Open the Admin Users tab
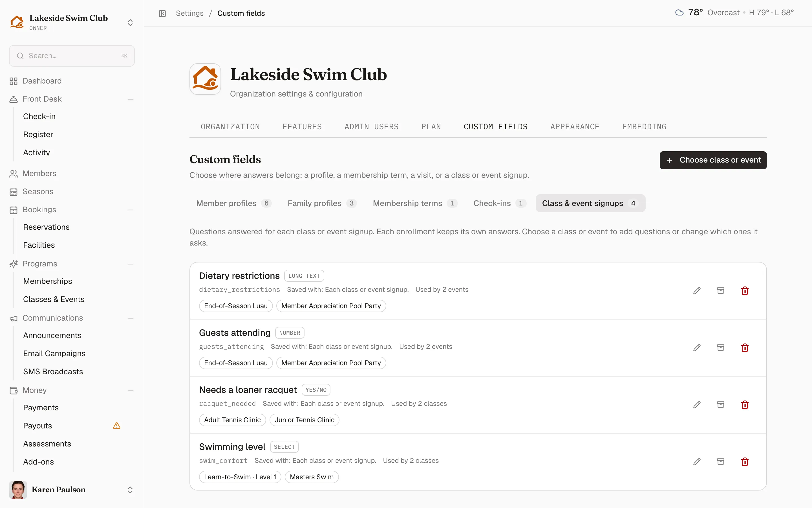Screen dimensions: 812x508 (371, 127)
